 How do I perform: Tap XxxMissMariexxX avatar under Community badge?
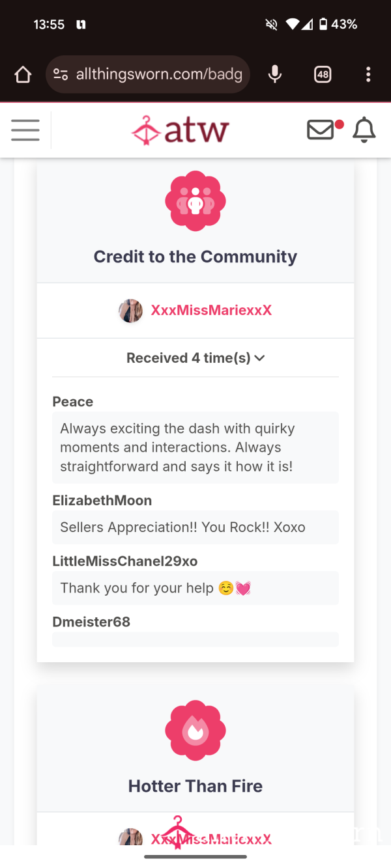click(130, 311)
